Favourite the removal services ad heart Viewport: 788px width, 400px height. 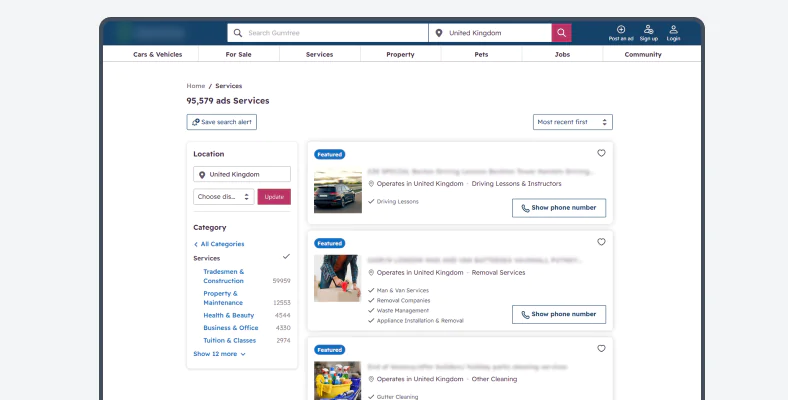[x=601, y=242]
